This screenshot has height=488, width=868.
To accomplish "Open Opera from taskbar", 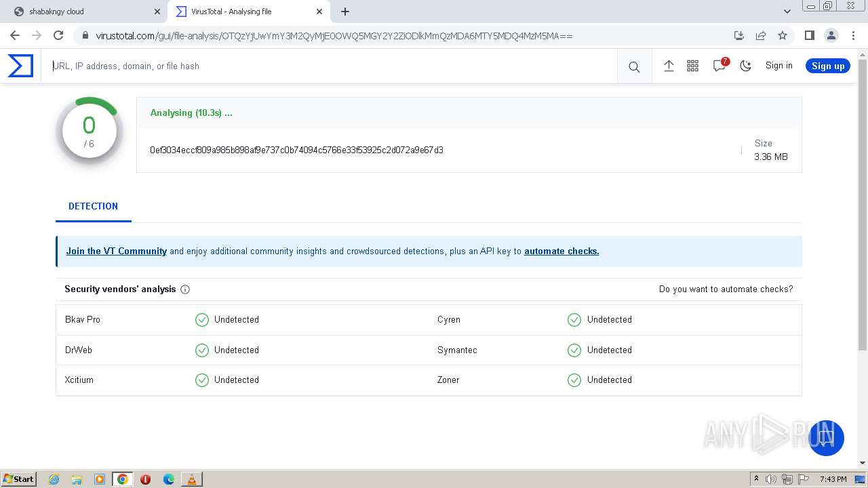I will coord(145,479).
